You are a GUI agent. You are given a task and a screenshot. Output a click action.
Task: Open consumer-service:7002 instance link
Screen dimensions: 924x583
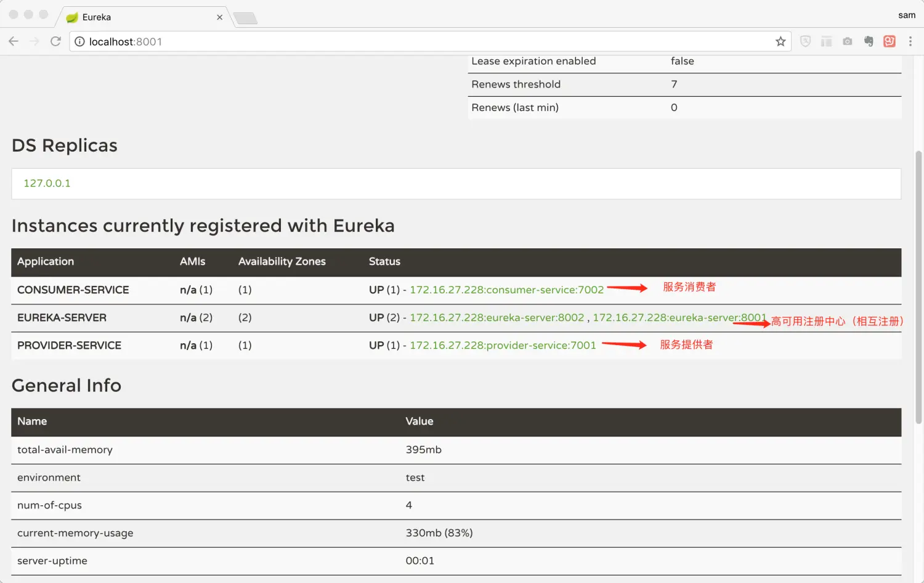coord(506,290)
